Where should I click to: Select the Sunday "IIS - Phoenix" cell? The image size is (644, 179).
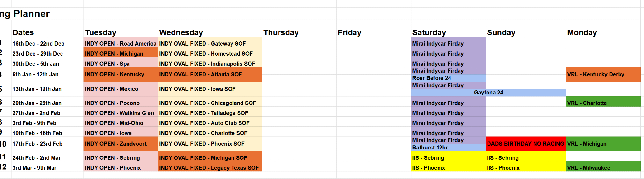click(526, 168)
